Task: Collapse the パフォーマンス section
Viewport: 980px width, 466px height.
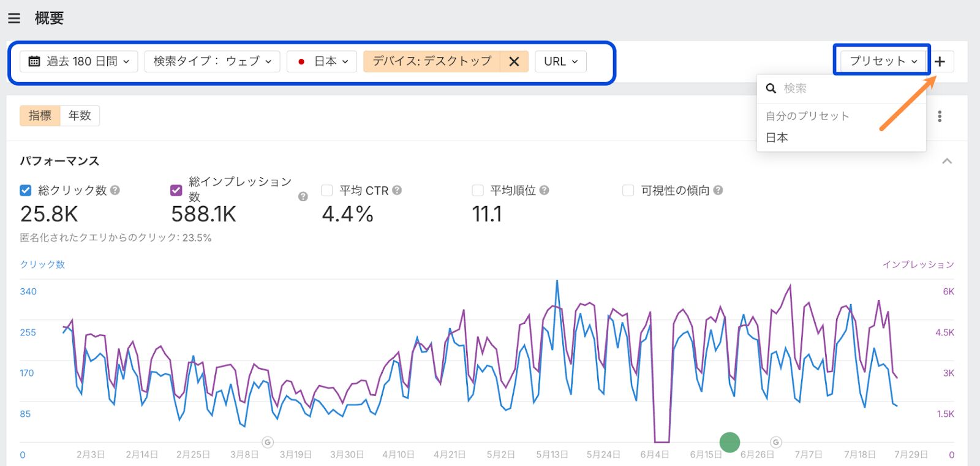Action: [x=947, y=161]
